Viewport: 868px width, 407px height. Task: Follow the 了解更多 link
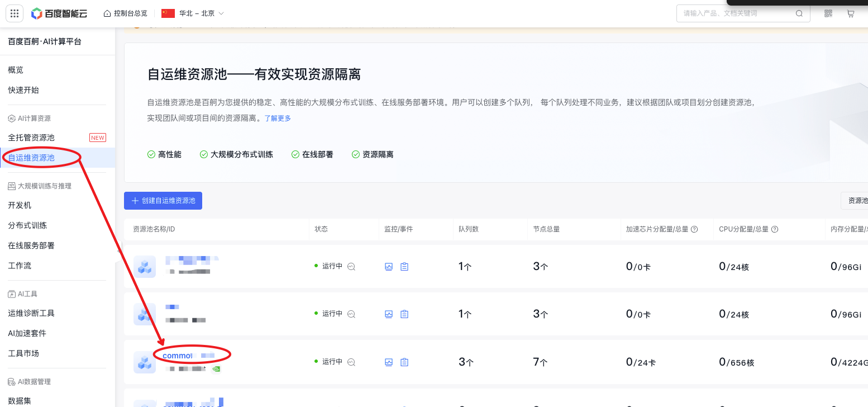coord(278,119)
